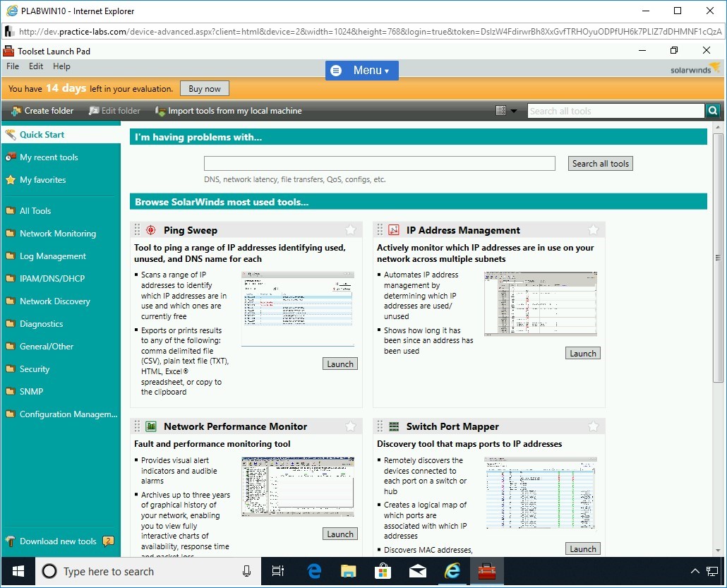The height and width of the screenshot is (588, 727).
Task: Click the Network Performance Monitor icon
Action: coord(150,426)
